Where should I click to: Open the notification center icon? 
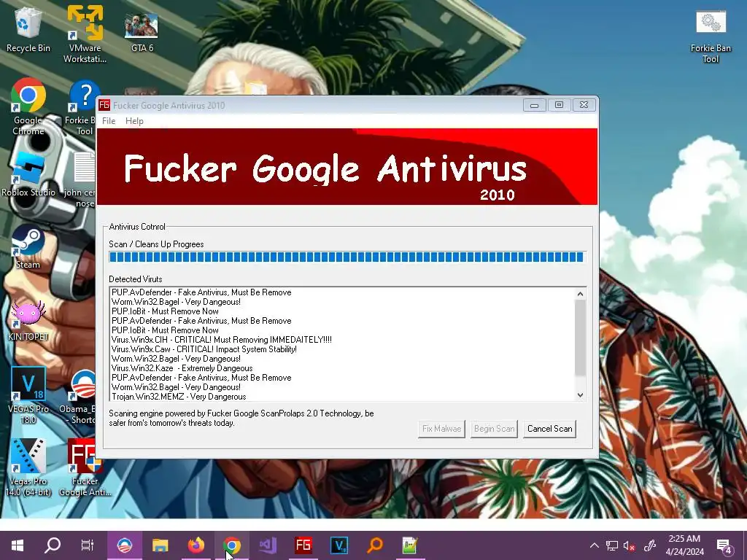(724, 546)
